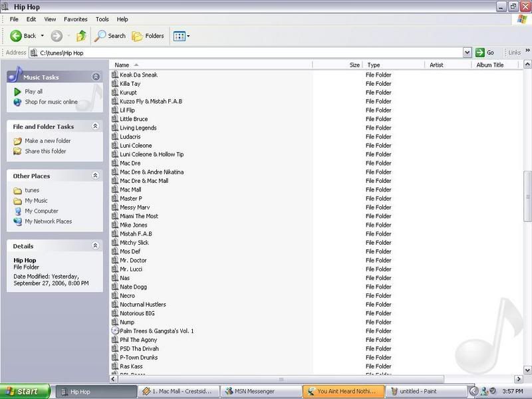Click the Shop for music online globe icon
The width and height of the screenshot is (532, 399).
tap(17, 102)
